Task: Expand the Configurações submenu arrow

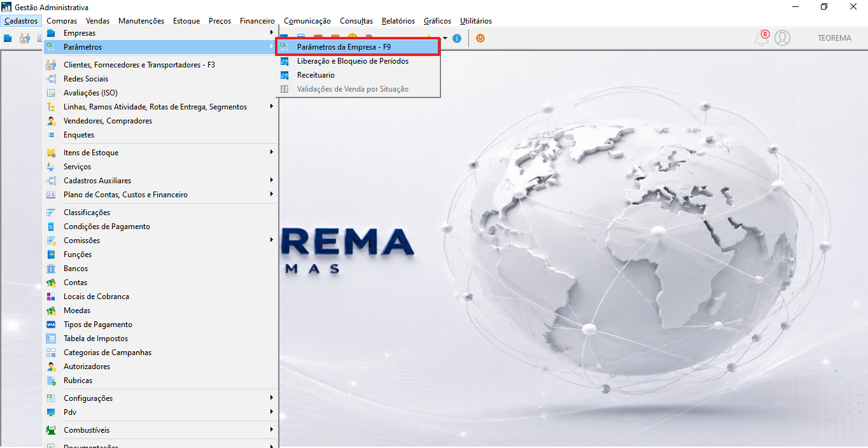Action: pos(272,398)
